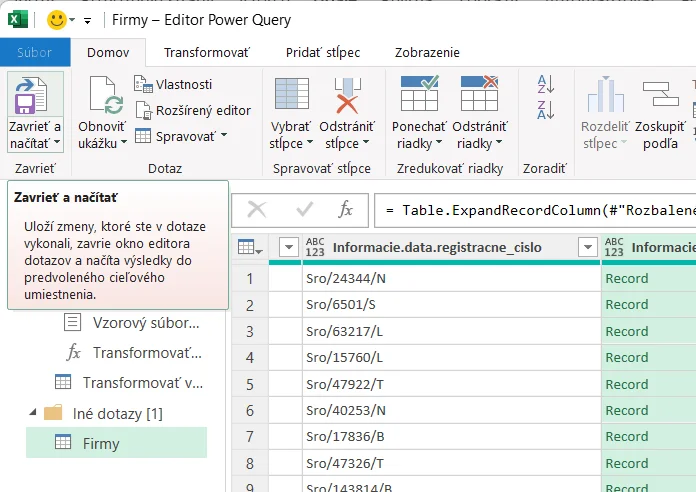This screenshot has width=696, height=492.
Task: Open the Customize Quick Access Toolbar arrow
Action: (x=87, y=20)
